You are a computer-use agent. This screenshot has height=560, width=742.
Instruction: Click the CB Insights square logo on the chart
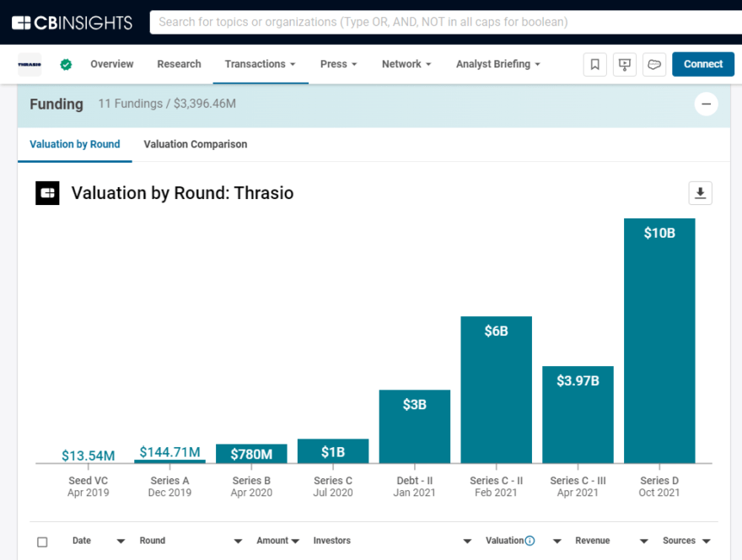coord(47,193)
